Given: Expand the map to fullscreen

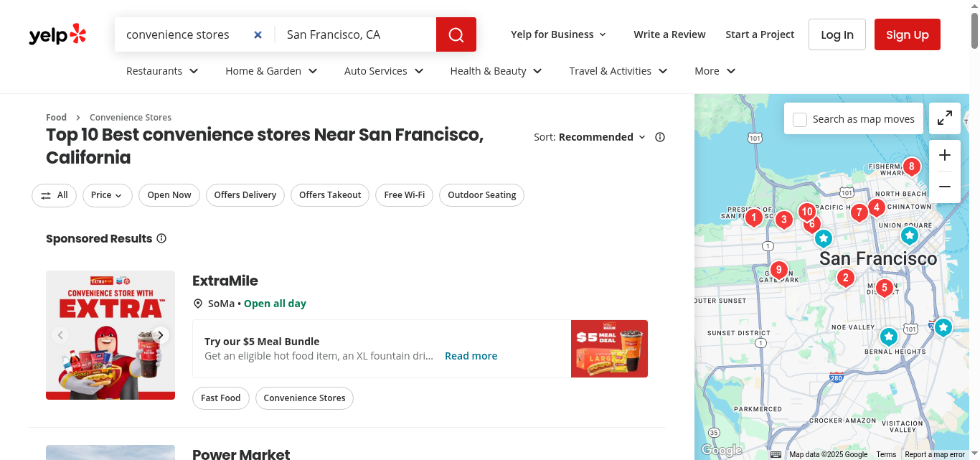Looking at the screenshot, I should coord(945,118).
